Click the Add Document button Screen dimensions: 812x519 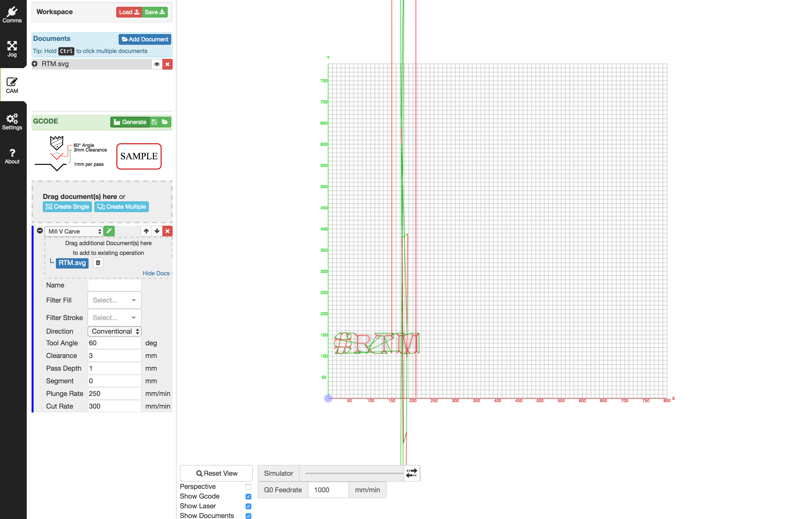click(x=145, y=39)
